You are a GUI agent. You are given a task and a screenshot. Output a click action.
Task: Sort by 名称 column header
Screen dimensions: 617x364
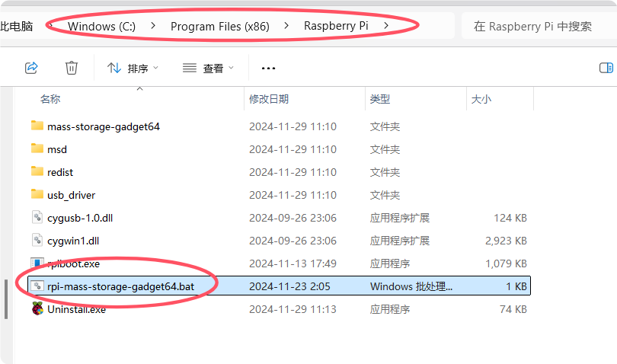[x=50, y=99]
